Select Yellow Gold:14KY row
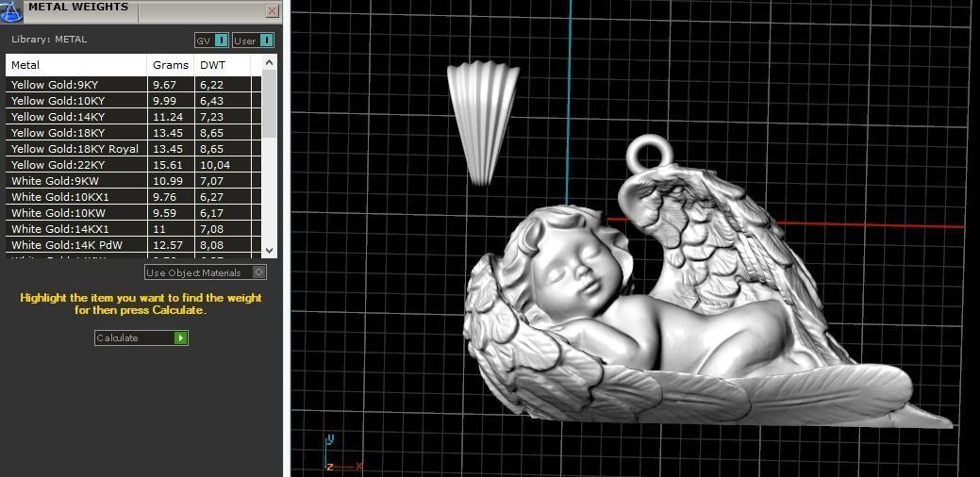This screenshot has width=980, height=477. [133, 117]
